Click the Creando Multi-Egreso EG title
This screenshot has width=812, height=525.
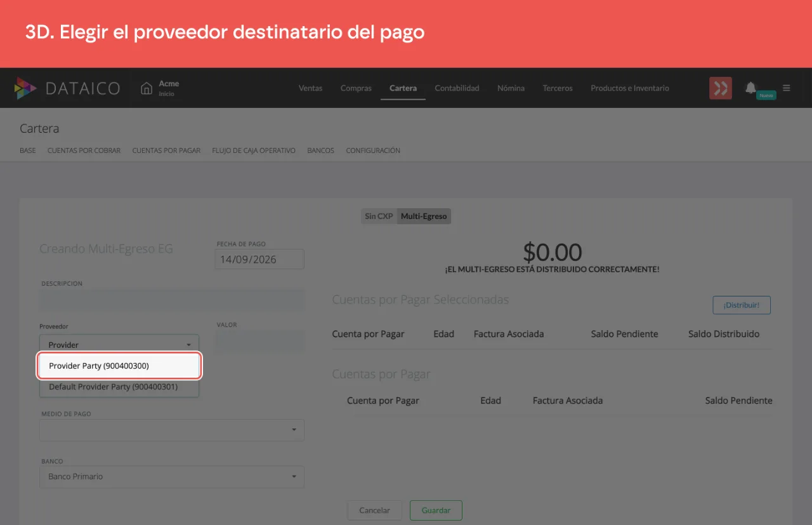(106, 249)
